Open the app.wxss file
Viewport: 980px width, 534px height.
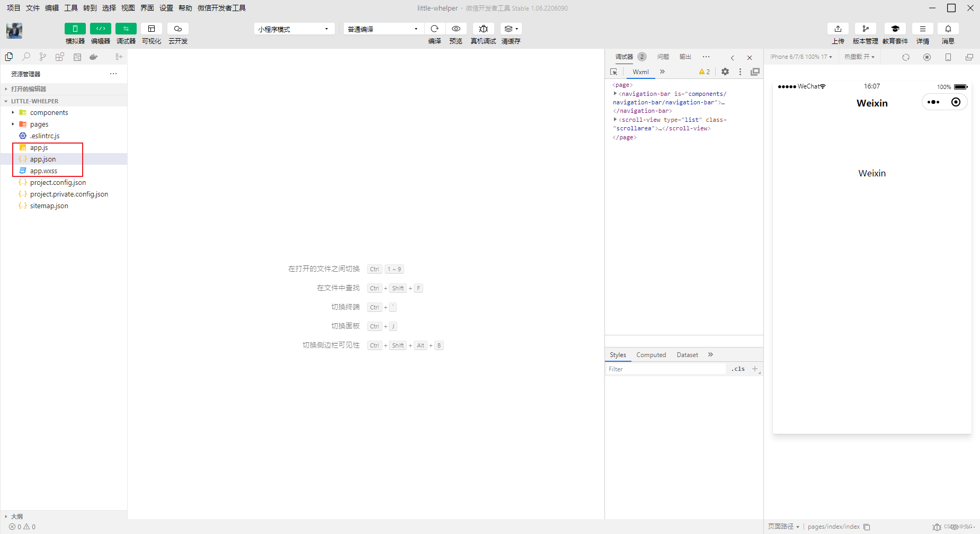point(64,171)
